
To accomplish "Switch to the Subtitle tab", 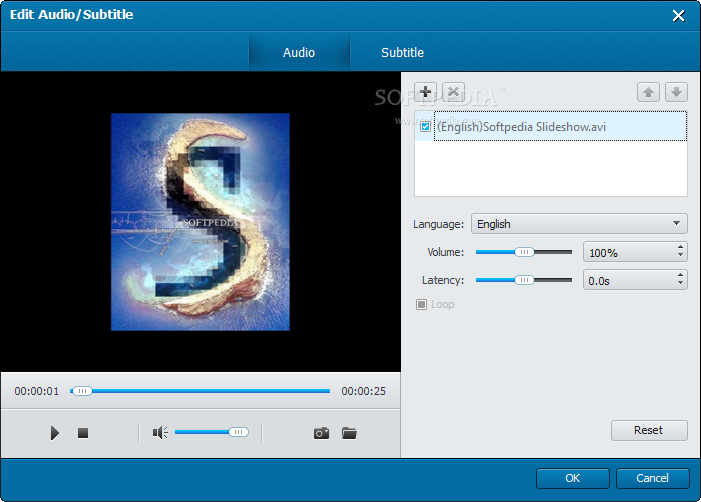I will click(402, 53).
